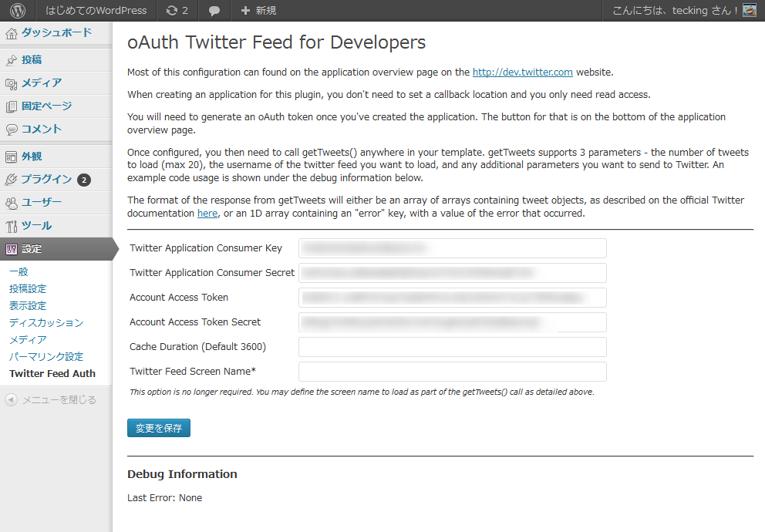Click the pages icon for 固定ページ
Image resolution: width=765 pixels, height=532 pixels.
pyautogui.click(x=12, y=106)
